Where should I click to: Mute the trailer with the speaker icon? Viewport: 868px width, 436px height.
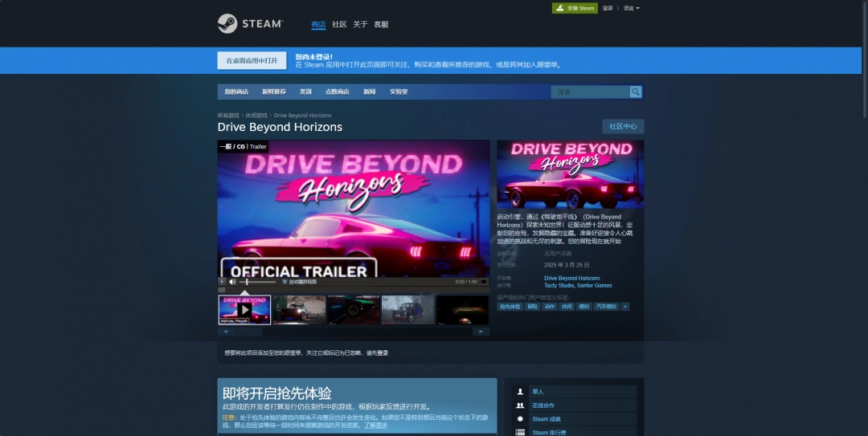pyautogui.click(x=232, y=282)
